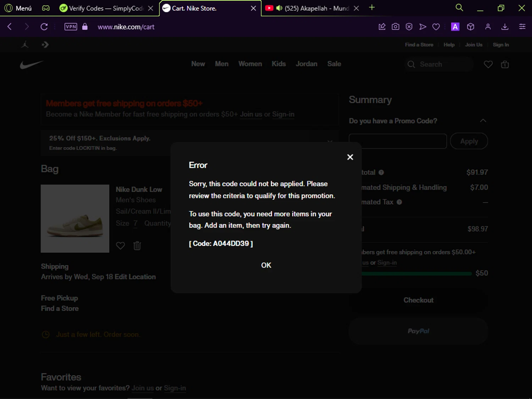The height and width of the screenshot is (399, 532).
Task: Favorite the Dunk Low with heart icon
Action: tap(121, 245)
